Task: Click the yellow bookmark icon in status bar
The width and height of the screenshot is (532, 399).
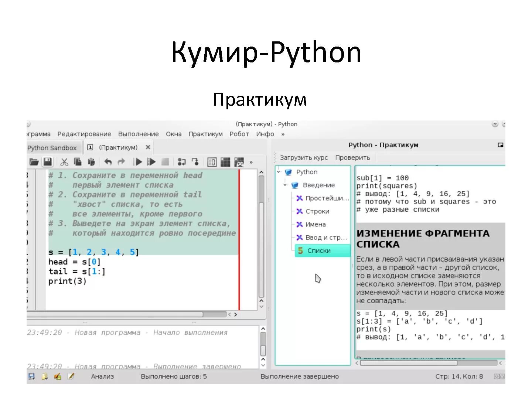Action: coord(45,376)
